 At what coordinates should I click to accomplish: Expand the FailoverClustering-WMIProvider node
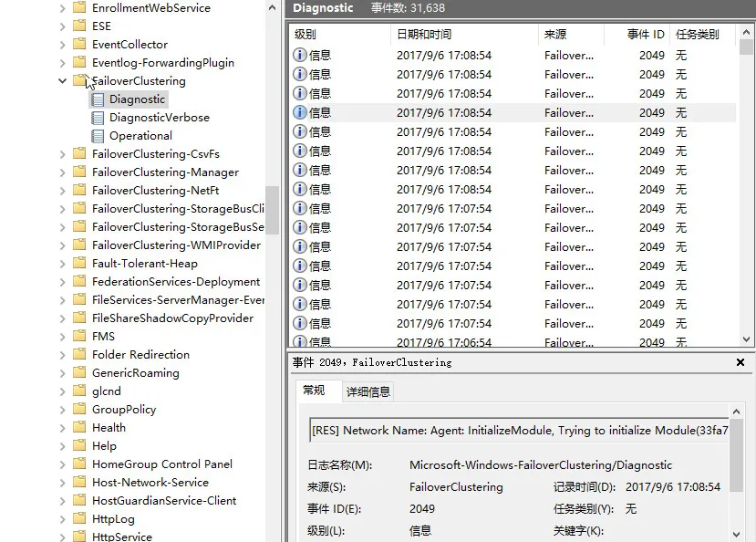[62, 245]
